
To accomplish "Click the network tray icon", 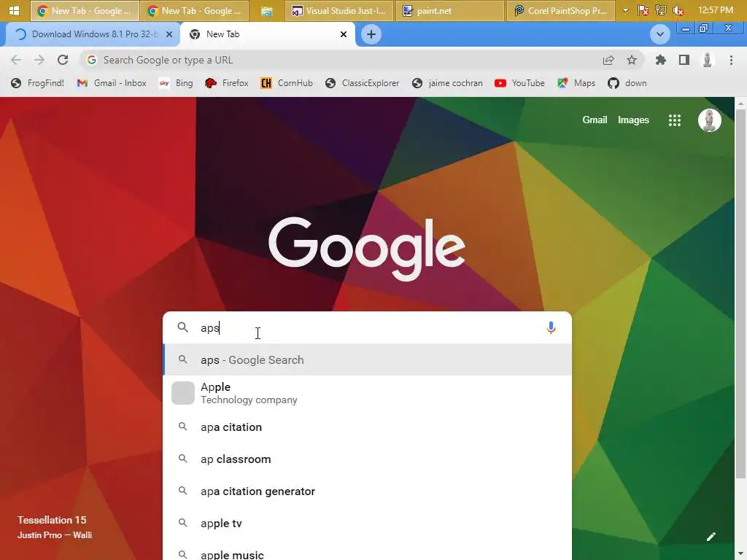I will click(x=660, y=10).
